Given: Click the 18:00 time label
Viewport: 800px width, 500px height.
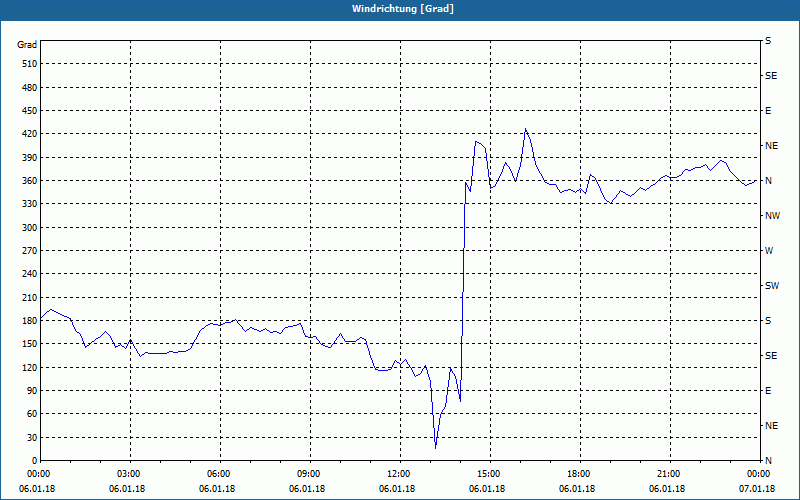Looking at the screenshot, I should point(581,474).
